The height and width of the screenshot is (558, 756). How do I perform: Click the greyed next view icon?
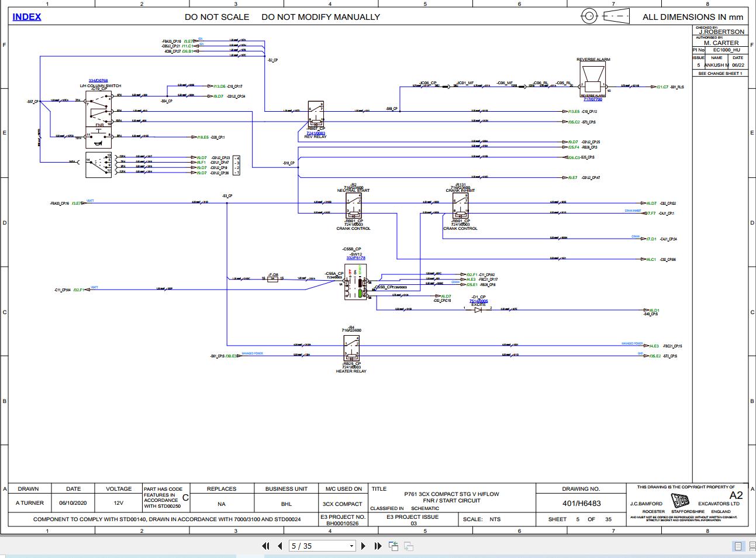pyautogui.click(x=409, y=546)
